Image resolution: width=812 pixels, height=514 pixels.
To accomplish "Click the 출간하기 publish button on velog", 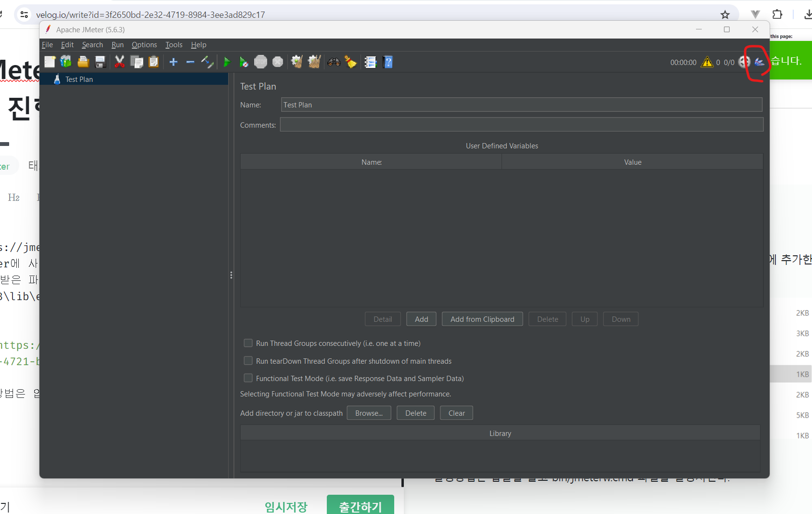I will 361,506.
